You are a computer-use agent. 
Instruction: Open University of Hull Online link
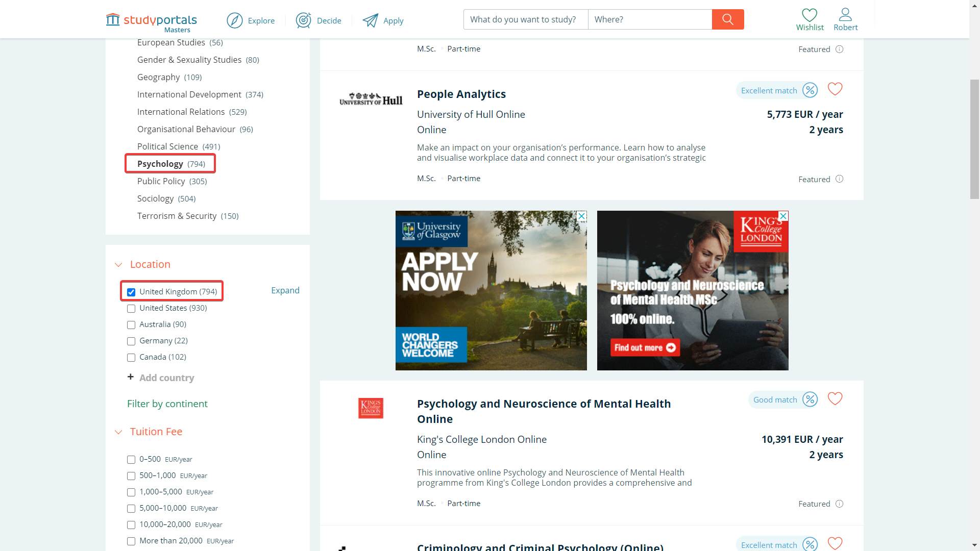(x=471, y=114)
